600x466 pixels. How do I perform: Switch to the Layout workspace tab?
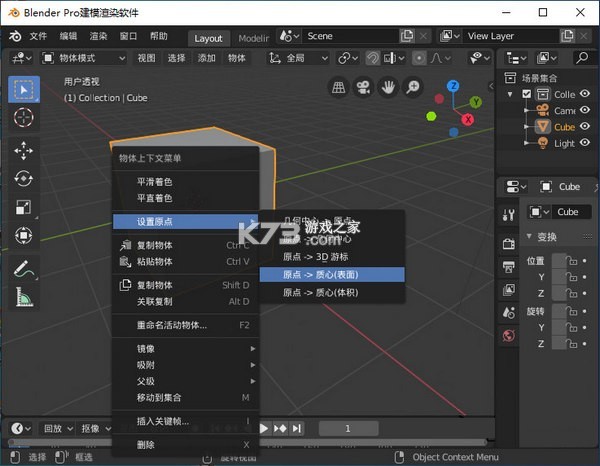coord(208,38)
